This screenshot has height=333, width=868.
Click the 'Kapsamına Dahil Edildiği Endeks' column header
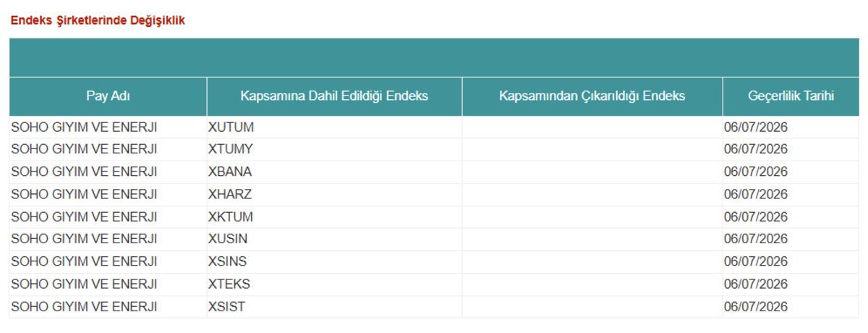334,96
